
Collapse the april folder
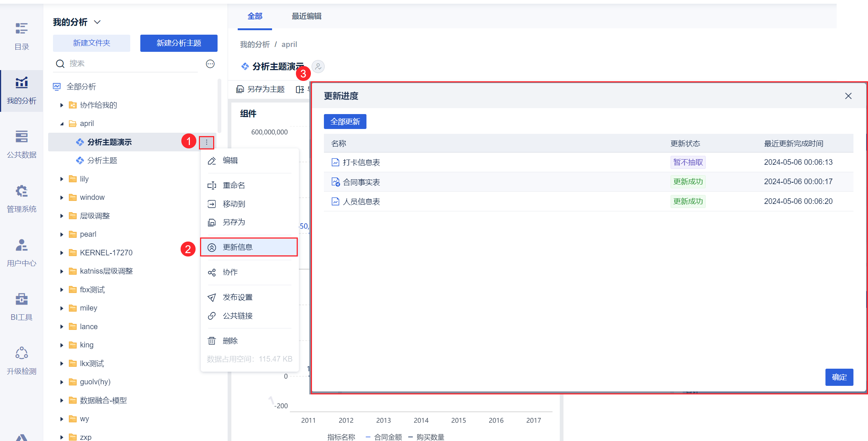pos(62,124)
